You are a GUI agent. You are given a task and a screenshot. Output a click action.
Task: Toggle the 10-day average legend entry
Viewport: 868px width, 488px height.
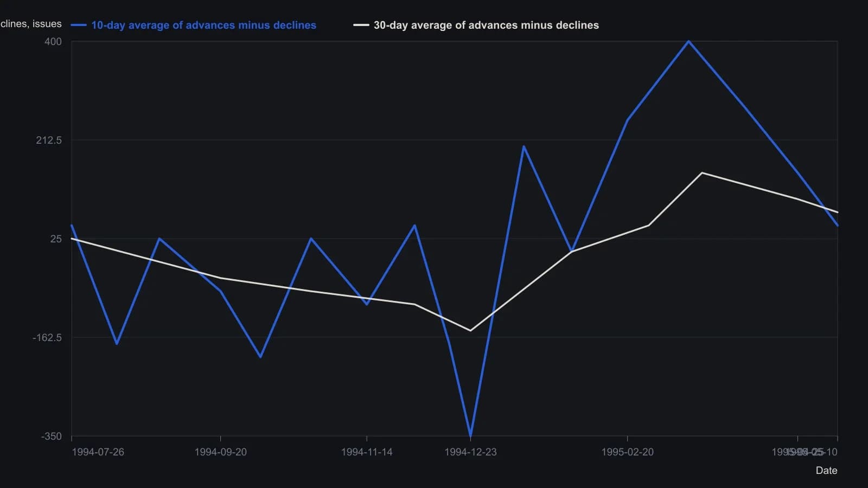(x=194, y=25)
